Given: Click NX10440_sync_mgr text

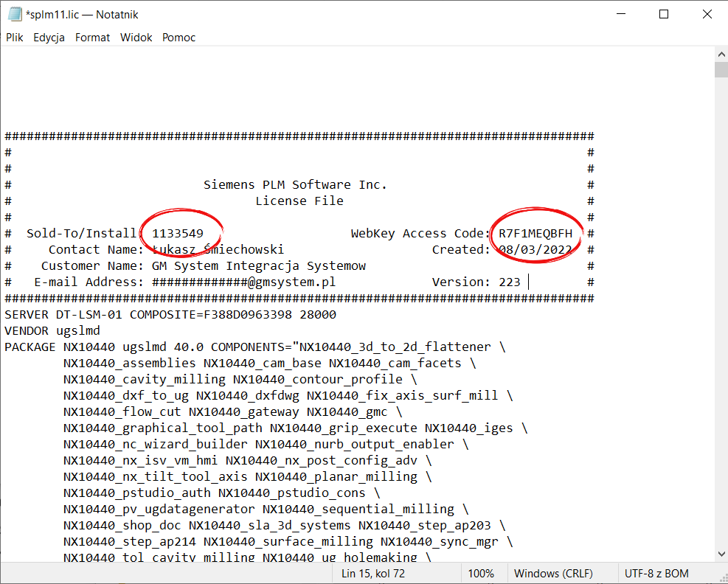Looking at the screenshot, I should coord(439,542).
